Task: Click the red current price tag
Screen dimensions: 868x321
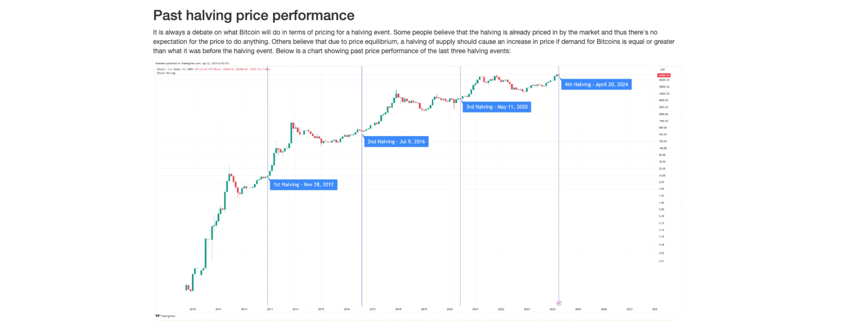Action: coord(664,75)
